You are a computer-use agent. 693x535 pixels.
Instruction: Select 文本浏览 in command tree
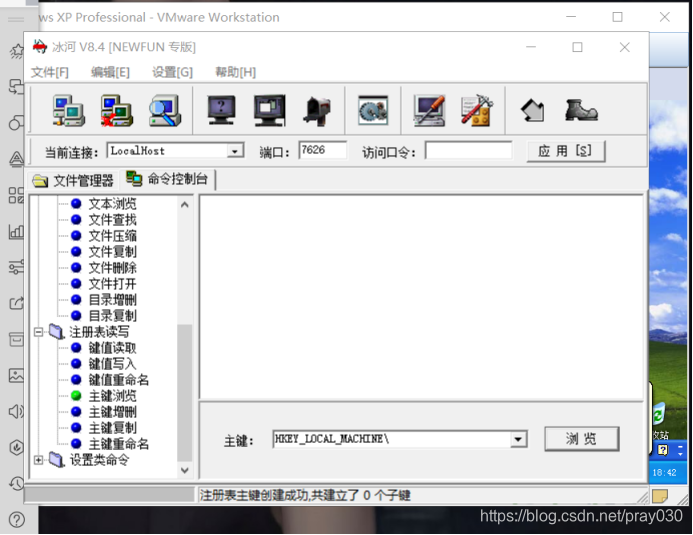(x=112, y=204)
